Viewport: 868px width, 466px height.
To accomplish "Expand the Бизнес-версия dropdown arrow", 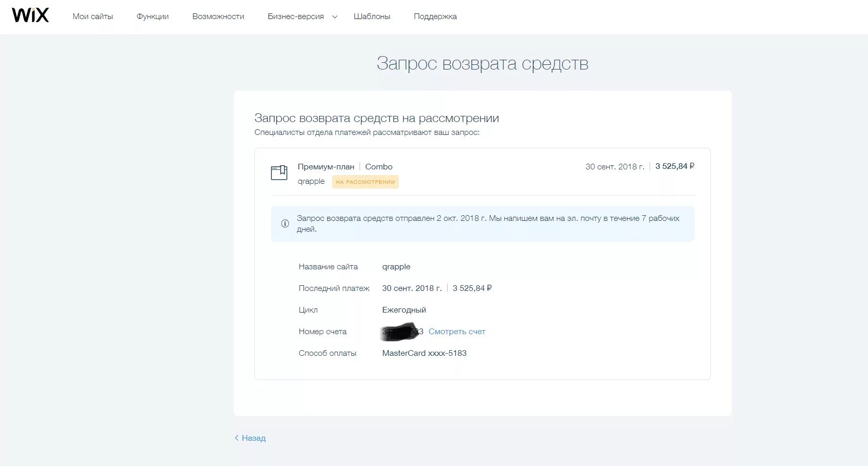I will [x=335, y=16].
